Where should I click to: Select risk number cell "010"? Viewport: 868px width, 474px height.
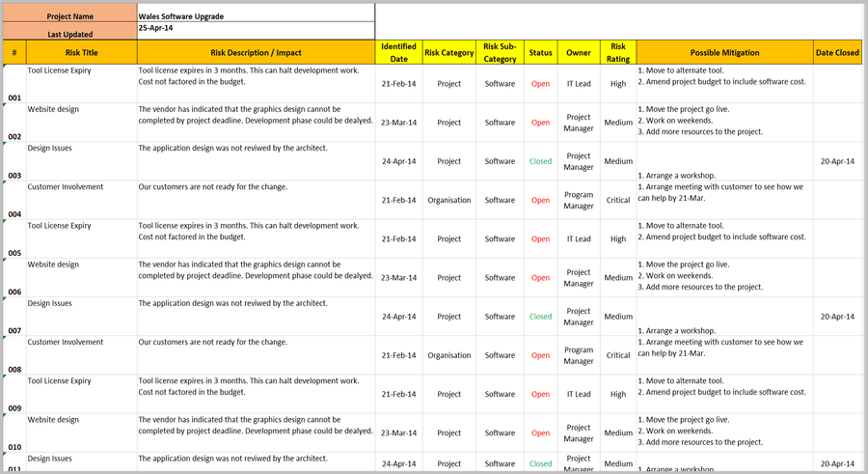(x=14, y=433)
